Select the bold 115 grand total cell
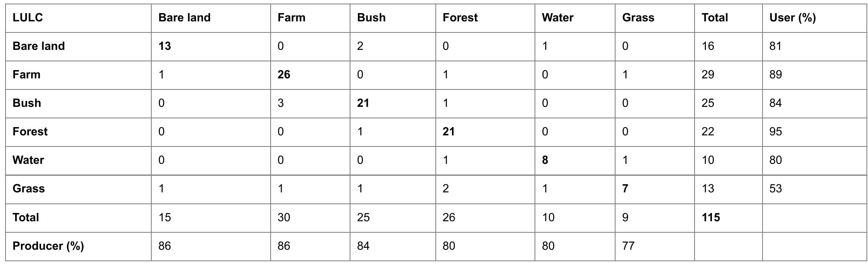Screen dimensions: 868x264 point(711,217)
